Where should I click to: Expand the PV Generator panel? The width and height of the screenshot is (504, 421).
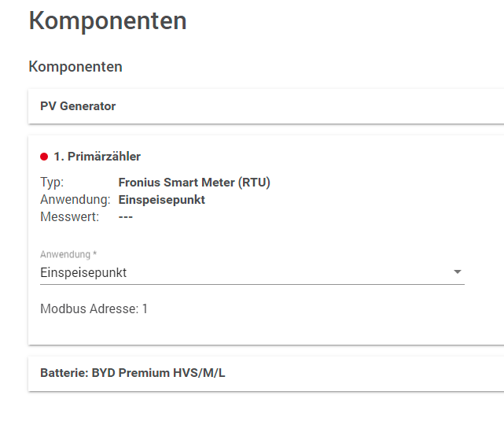point(78,106)
